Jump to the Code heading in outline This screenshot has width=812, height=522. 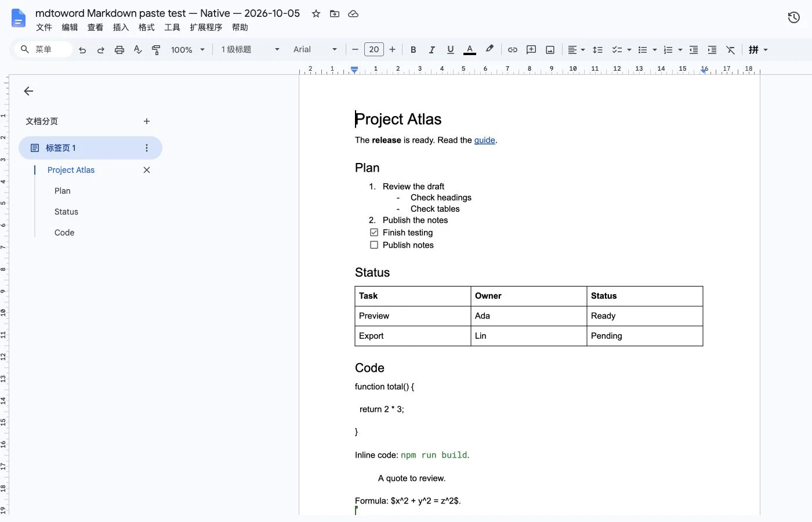(x=64, y=233)
